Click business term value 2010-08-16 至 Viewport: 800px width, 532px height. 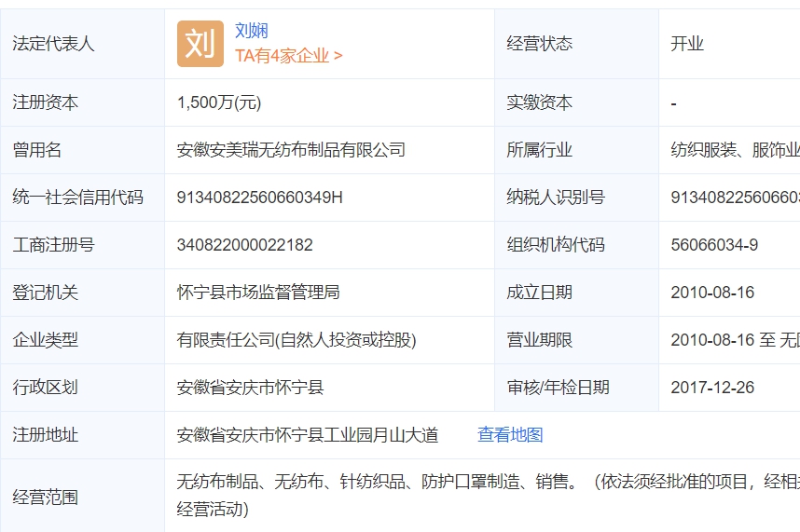coord(723,340)
